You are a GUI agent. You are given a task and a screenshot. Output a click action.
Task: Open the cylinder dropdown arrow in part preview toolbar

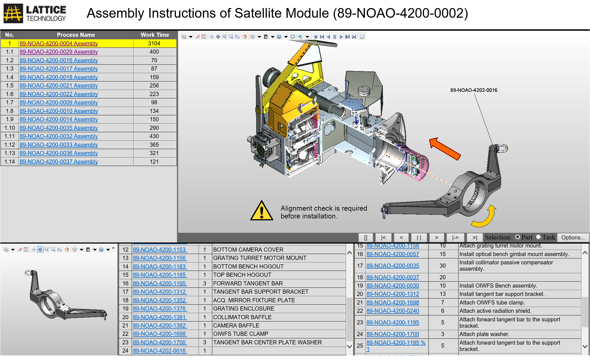point(95,250)
